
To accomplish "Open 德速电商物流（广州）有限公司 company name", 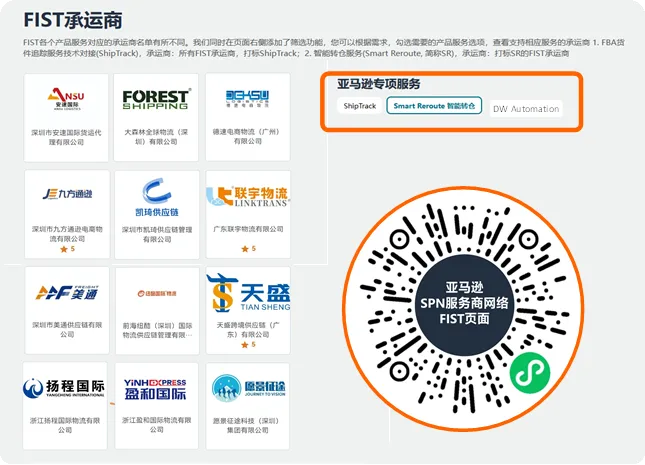I will coord(248,136).
